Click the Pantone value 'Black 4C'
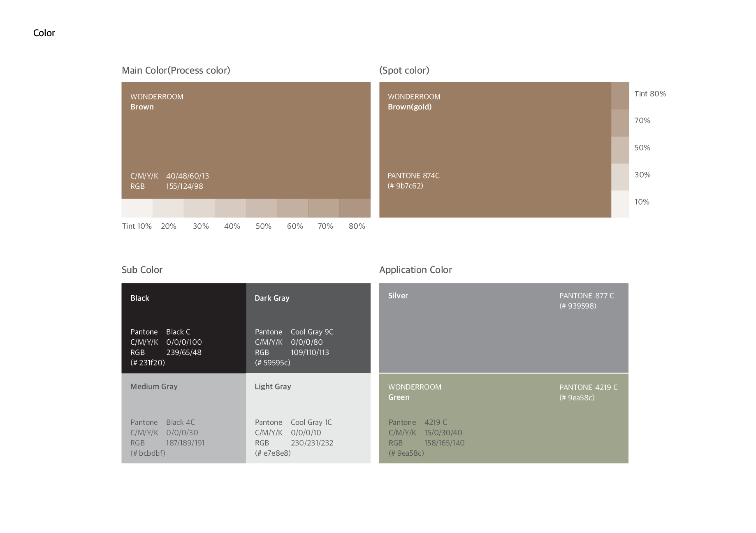This screenshot has height=533, width=756. pos(181,422)
